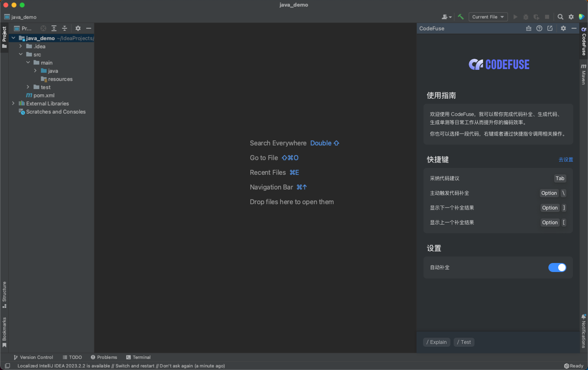Select the resources folder

[x=57, y=79]
